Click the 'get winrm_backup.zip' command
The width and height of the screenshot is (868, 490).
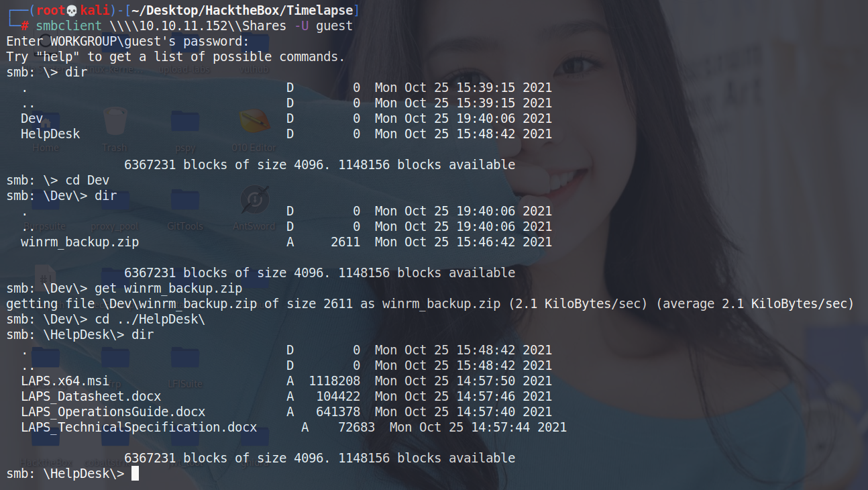pyautogui.click(x=168, y=289)
